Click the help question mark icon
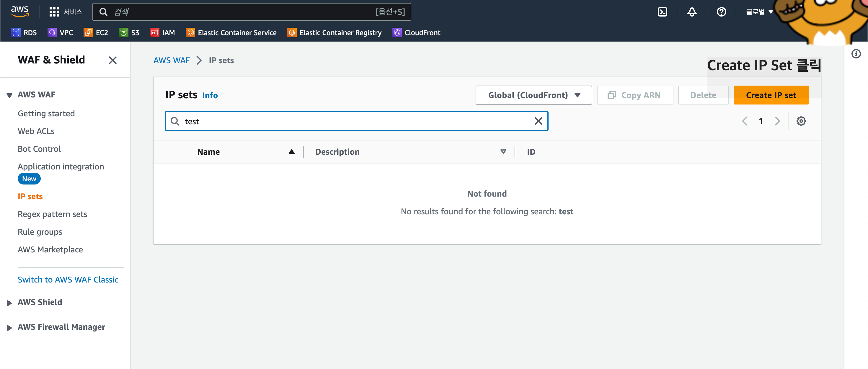 721,12
